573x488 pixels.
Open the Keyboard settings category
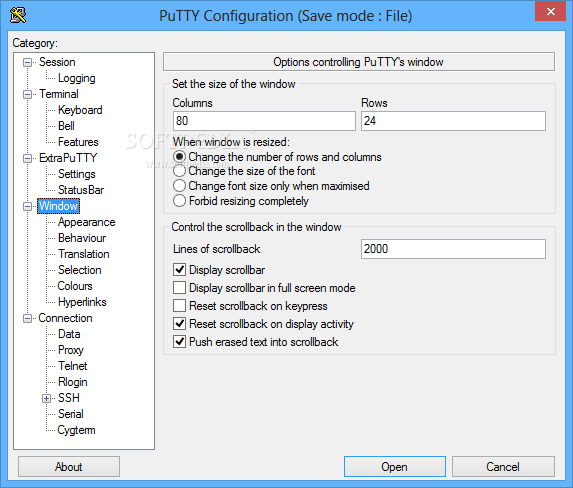point(80,110)
